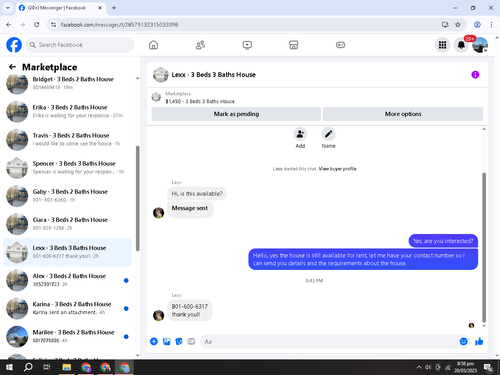Choose a sticker icon in composer

point(179,341)
